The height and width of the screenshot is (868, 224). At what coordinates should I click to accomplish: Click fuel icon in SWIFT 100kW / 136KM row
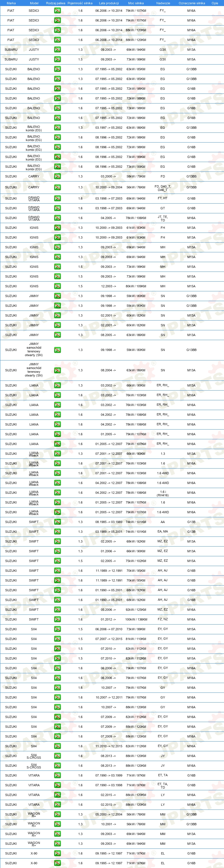click(57, 619)
